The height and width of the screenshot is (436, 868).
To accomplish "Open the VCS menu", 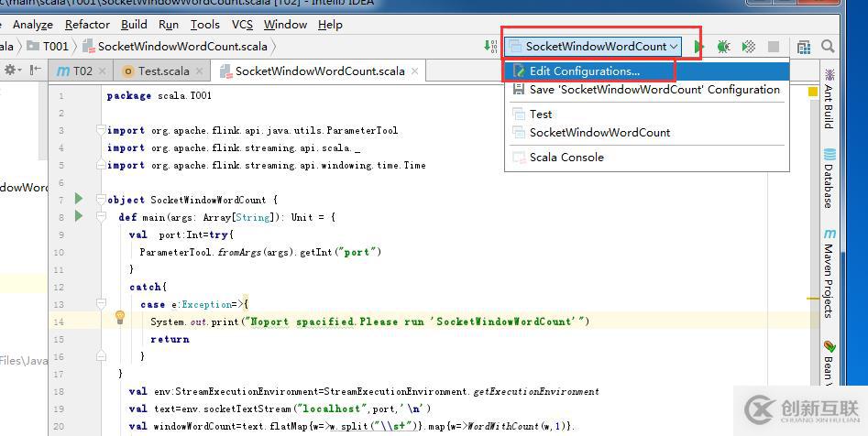I will point(242,25).
